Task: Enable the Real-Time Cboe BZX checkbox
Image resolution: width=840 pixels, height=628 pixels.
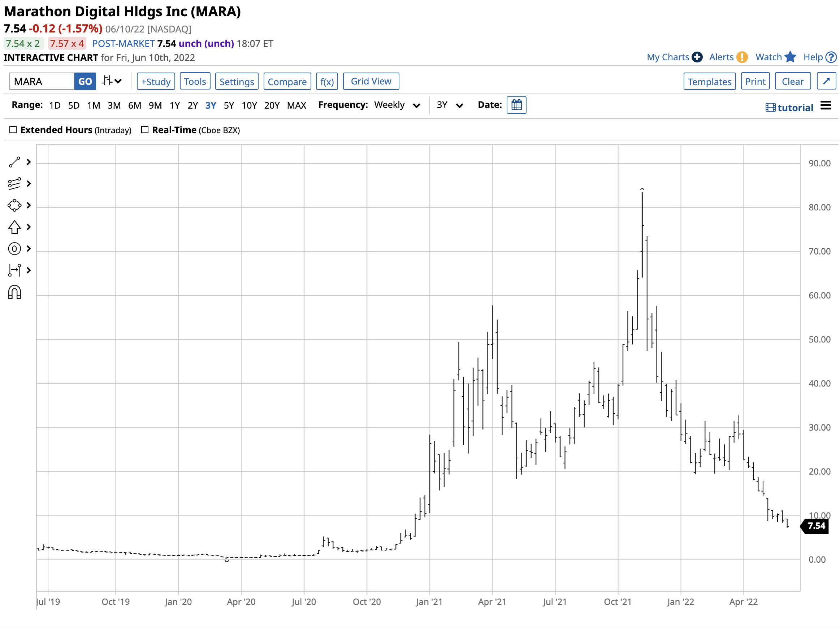Action: [x=145, y=130]
